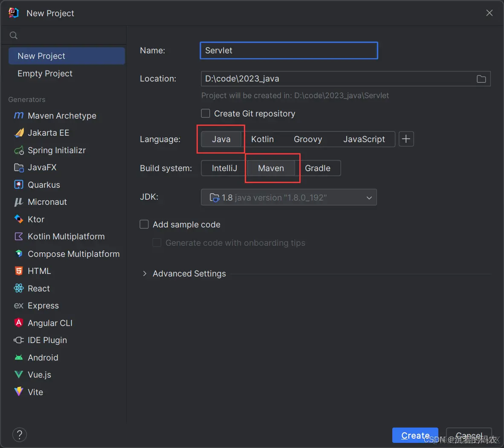Screen dimensions: 504x448
Task: Select the Compose Multiplatform list item
Action: tap(67, 254)
